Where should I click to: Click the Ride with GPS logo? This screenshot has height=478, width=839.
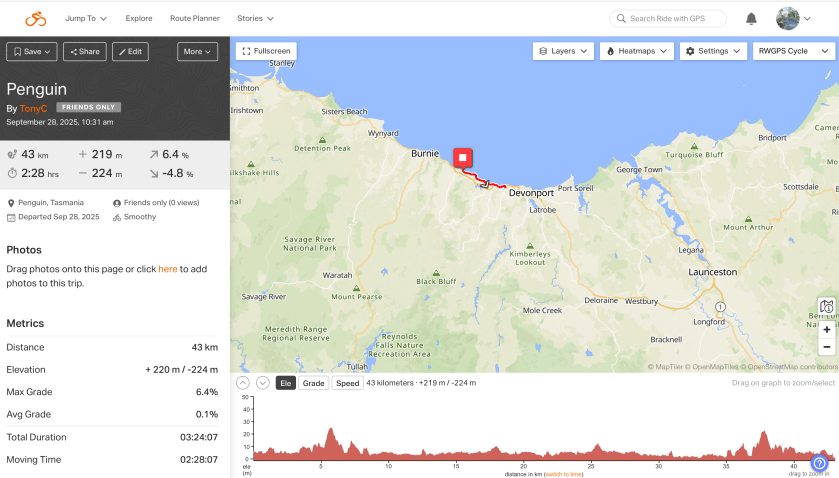click(x=35, y=18)
